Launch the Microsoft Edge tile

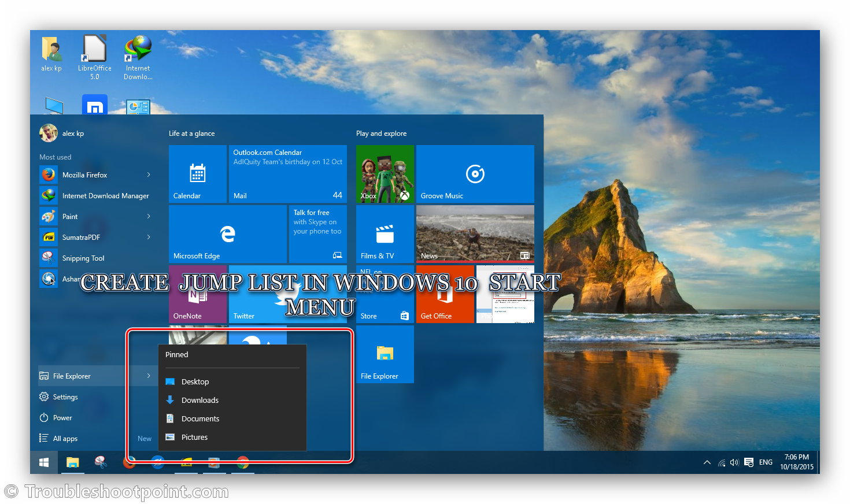click(x=228, y=234)
